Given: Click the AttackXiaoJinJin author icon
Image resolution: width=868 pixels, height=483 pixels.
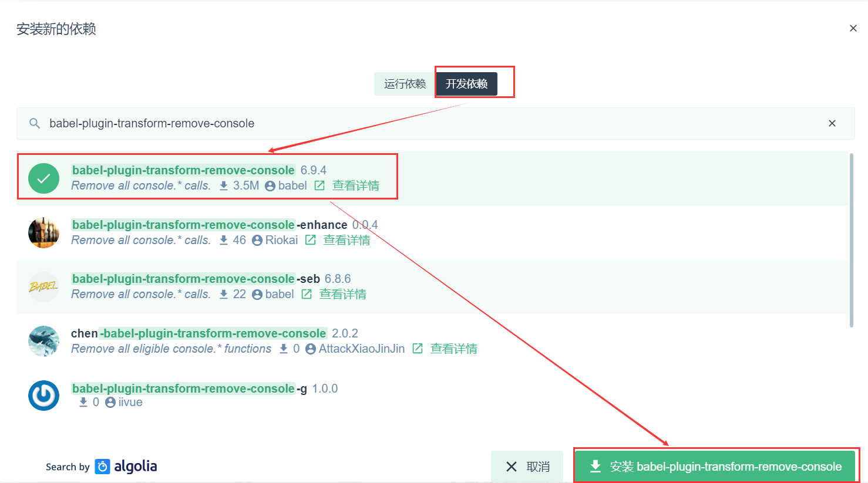Looking at the screenshot, I should tap(311, 349).
